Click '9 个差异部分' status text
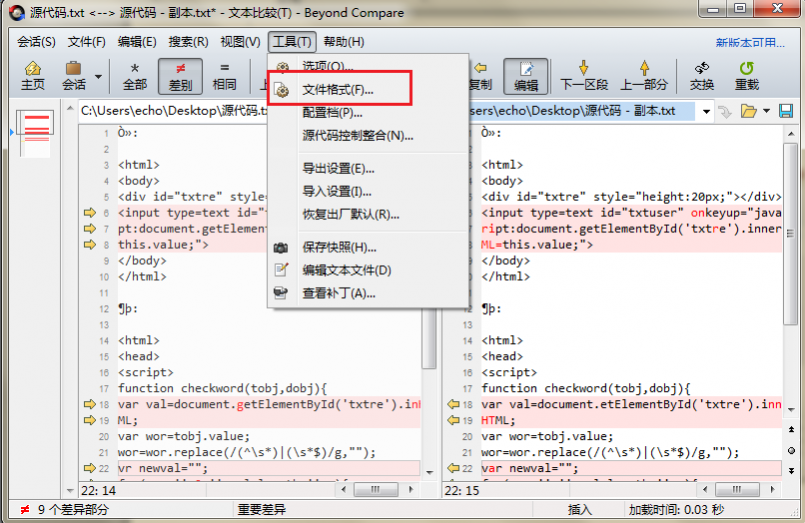This screenshot has width=805, height=523. pos(73,509)
